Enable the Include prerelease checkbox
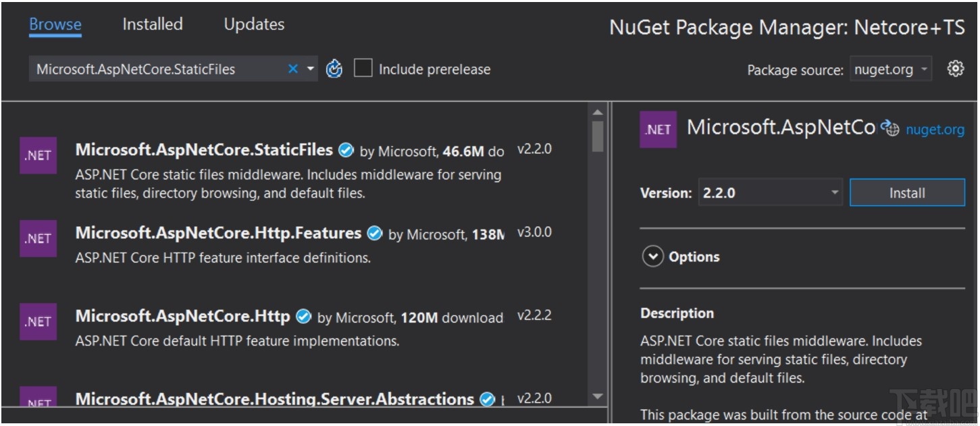Screen dimensions: 980x426 pos(364,68)
